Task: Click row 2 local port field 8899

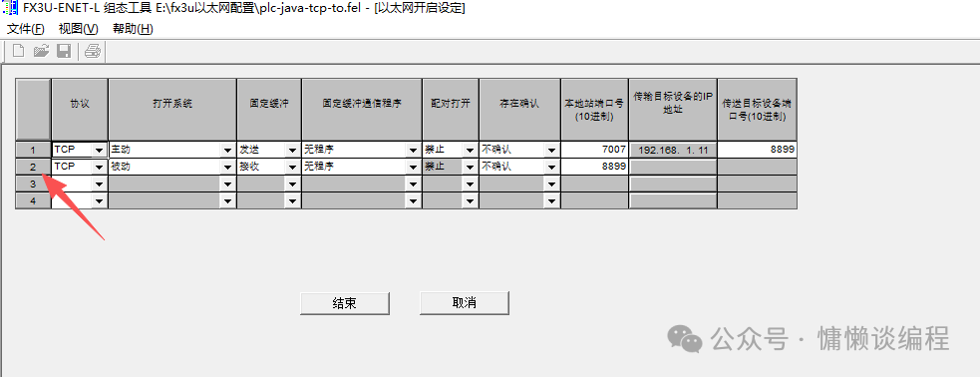Action: (x=594, y=167)
